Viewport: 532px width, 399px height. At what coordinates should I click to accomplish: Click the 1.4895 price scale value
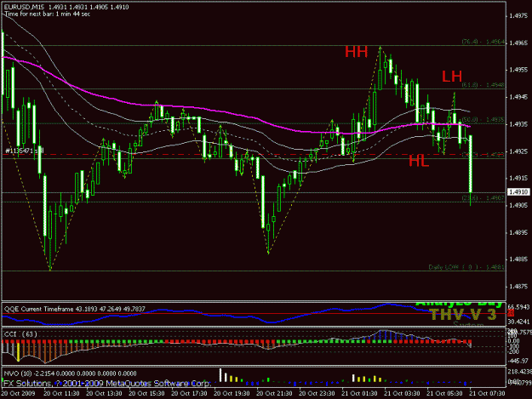518,232
